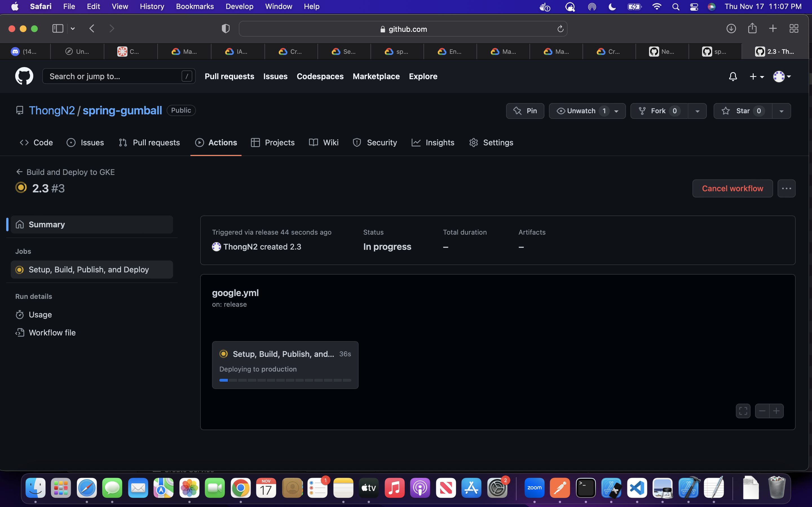Open the Develop menu in menu bar
The height and width of the screenshot is (507, 812).
(x=239, y=6)
